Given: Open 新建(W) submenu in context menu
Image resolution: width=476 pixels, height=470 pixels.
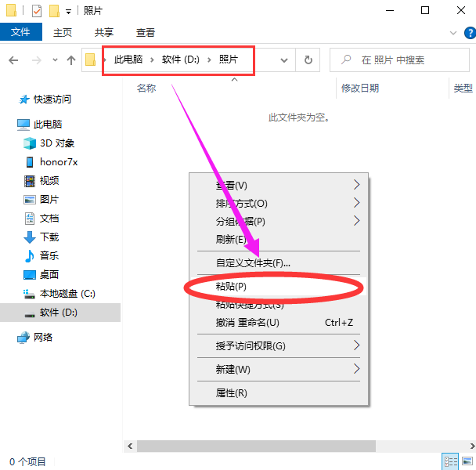Looking at the screenshot, I should [x=279, y=369].
